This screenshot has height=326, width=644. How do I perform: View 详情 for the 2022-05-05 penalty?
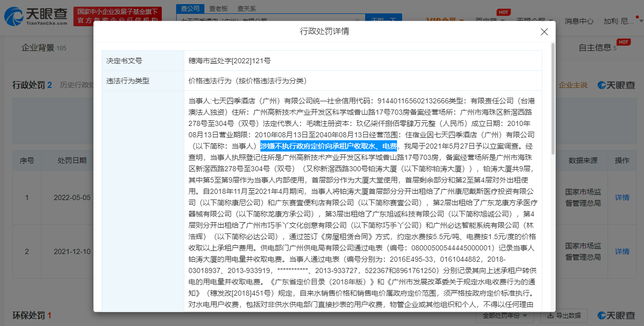622,197
